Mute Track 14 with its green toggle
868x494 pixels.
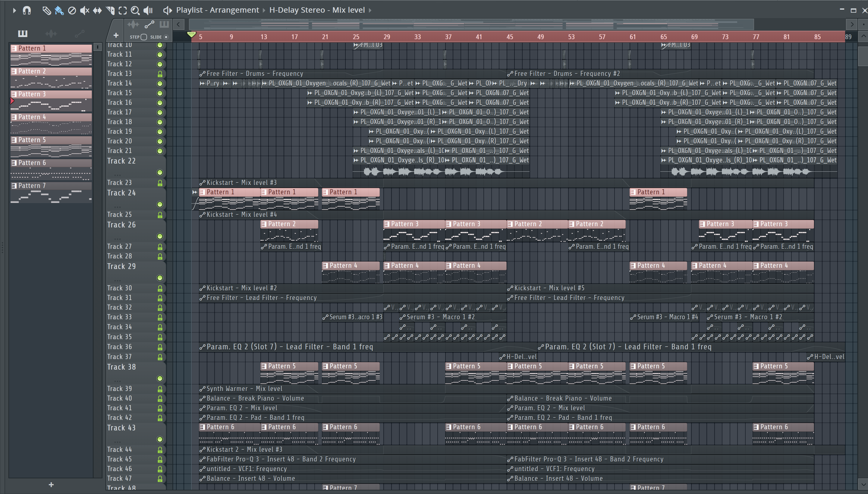click(160, 83)
